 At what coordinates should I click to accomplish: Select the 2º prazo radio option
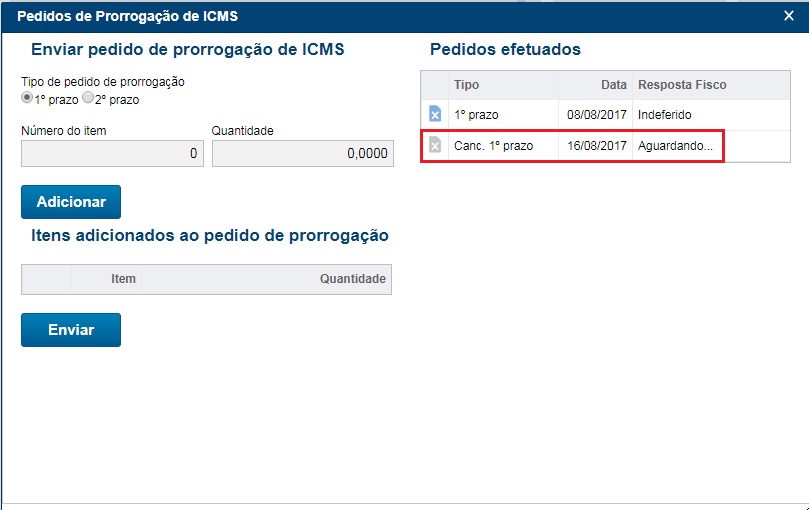point(87,99)
